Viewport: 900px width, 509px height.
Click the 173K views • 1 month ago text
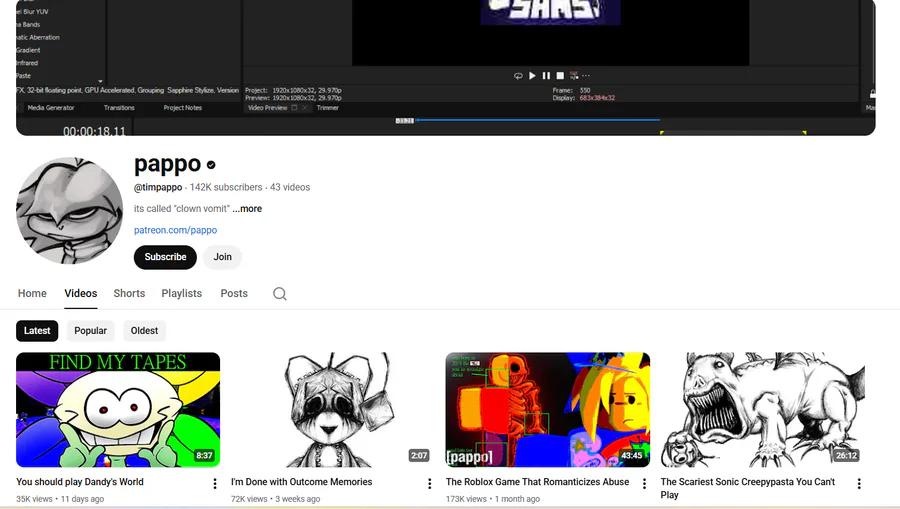click(x=492, y=499)
